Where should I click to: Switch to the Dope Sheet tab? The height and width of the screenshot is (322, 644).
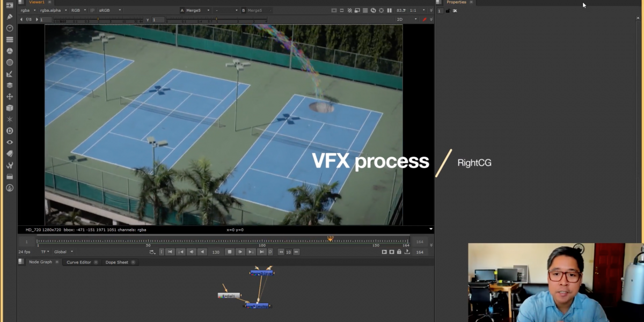coord(116,262)
